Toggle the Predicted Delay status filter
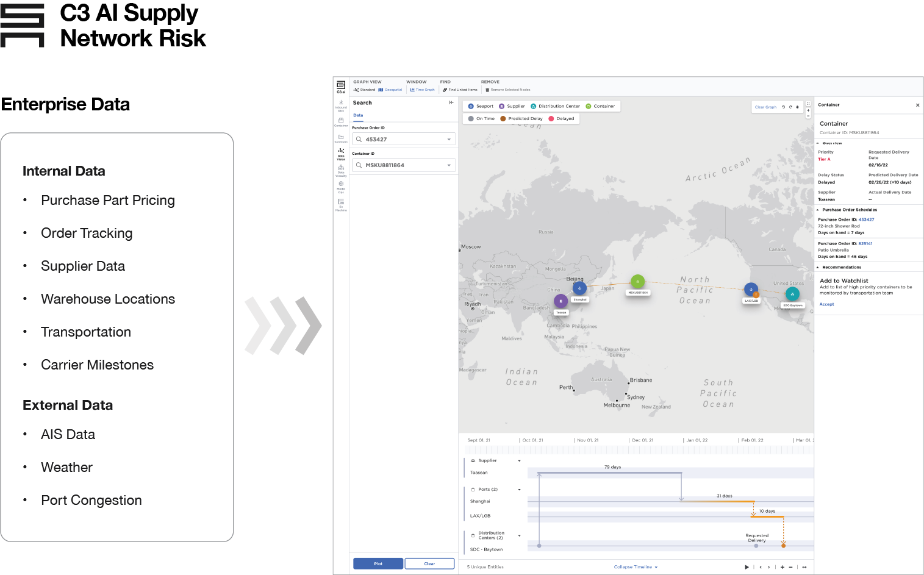This screenshot has height=575, width=924. point(521,119)
